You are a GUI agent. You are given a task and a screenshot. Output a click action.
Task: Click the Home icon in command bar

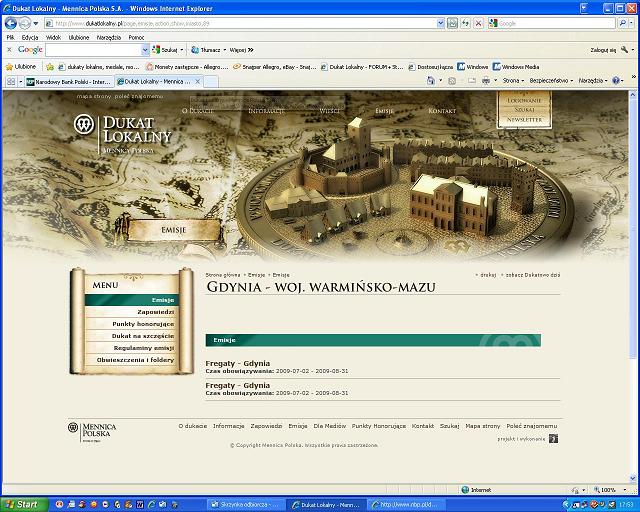[431, 80]
